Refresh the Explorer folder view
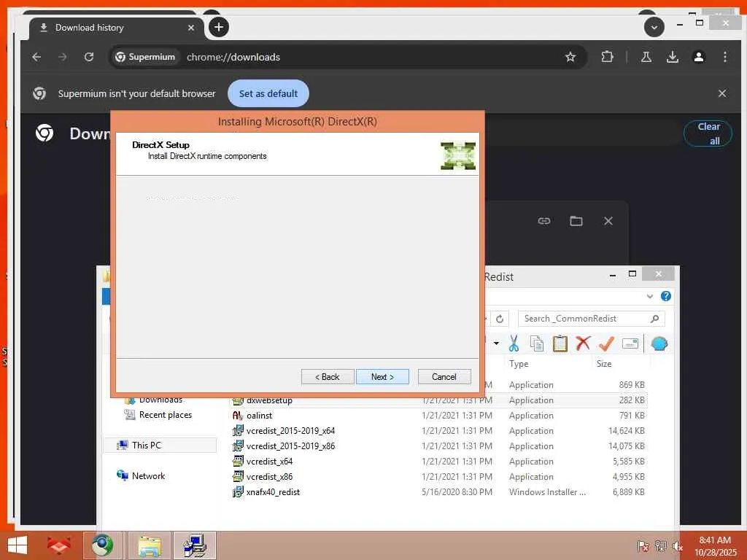This screenshot has width=747, height=560. click(x=499, y=319)
